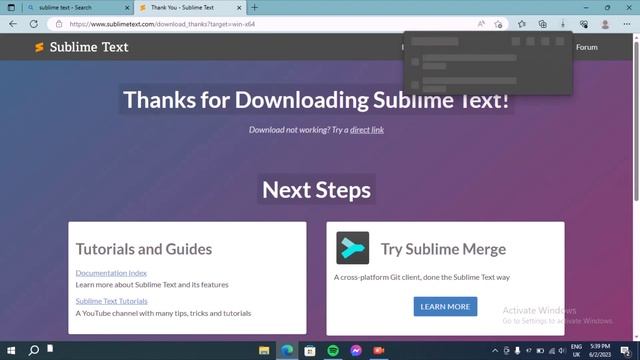Follow the 'direct link' download link
Viewport: 640px width, 360px height.
367,130
